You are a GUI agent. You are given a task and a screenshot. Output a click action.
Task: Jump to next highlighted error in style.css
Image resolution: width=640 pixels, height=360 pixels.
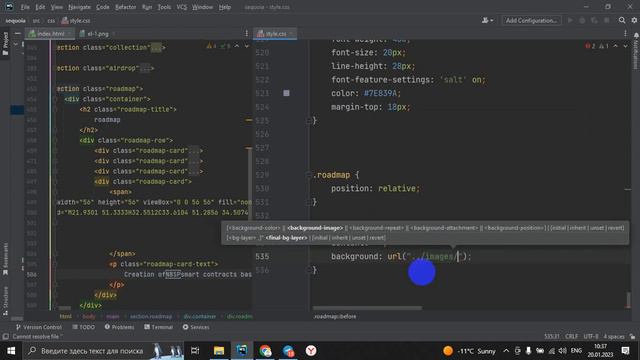tap(625, 46)
